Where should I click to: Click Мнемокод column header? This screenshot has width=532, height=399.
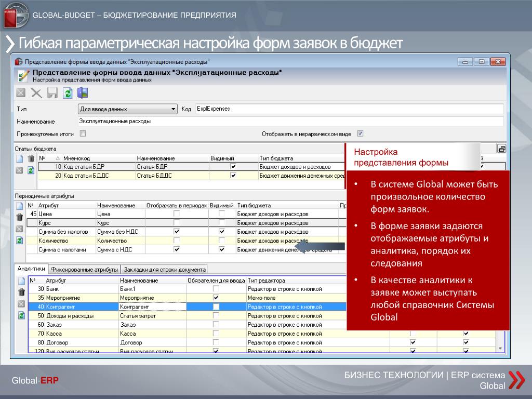click(x=99, y=158)
